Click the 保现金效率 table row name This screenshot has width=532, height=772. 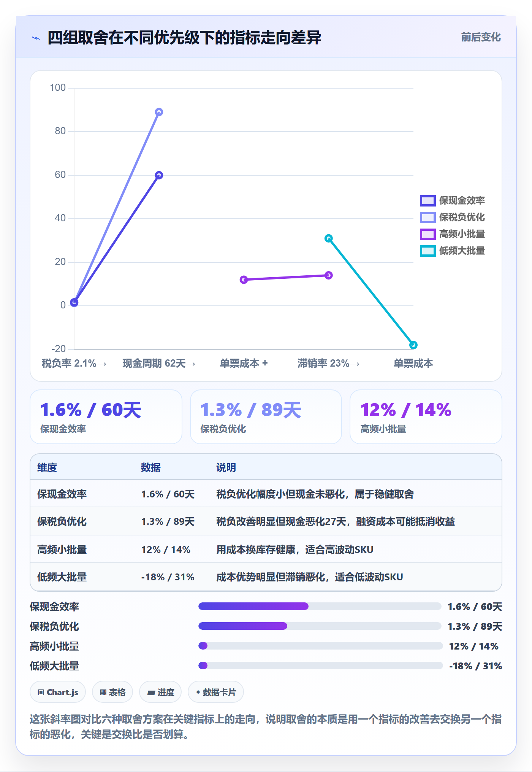coord(62,494)
